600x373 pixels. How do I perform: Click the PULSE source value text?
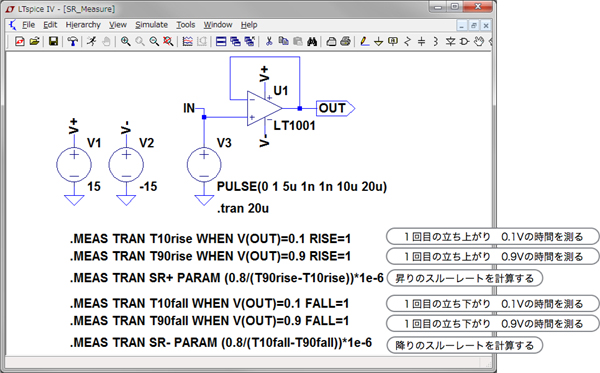tap(302, 187)
